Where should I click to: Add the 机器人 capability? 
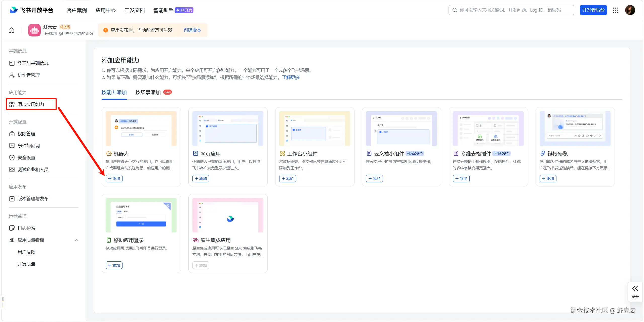(114, 179)
